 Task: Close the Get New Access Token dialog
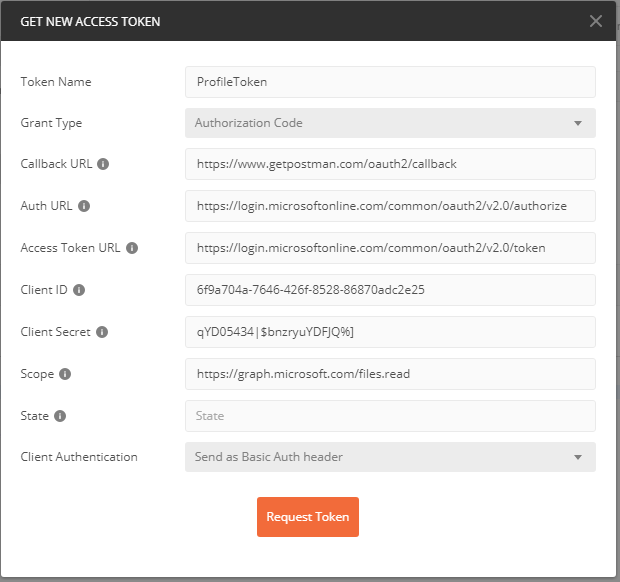(595, 21)
